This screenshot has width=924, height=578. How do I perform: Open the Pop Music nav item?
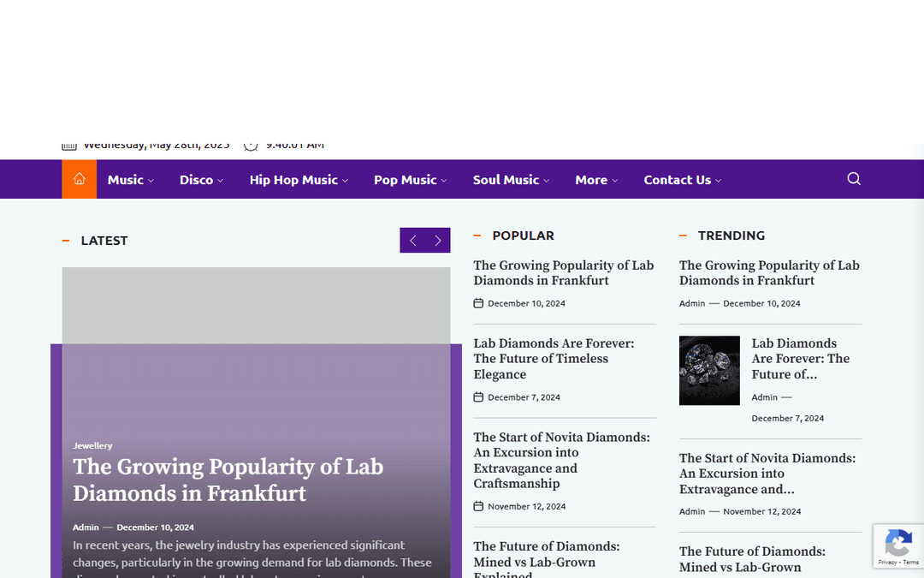406,179
